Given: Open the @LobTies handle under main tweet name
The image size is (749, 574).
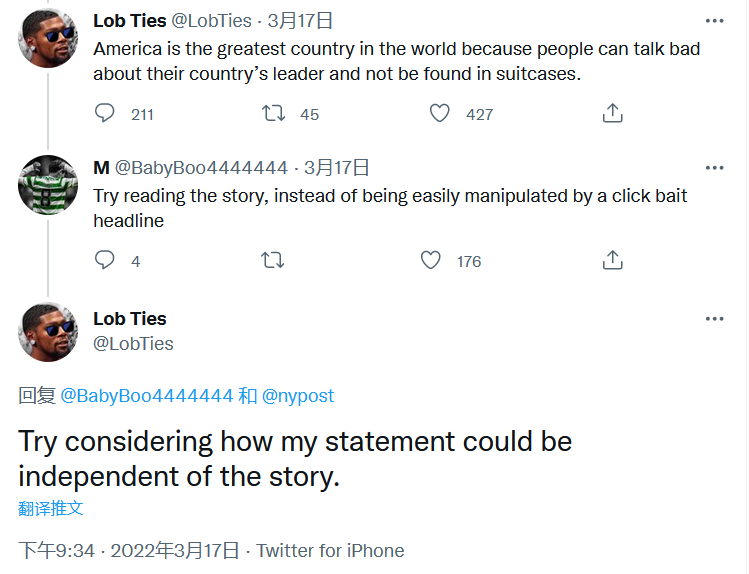Looking at the screenshot, I should tap(133, 344).
